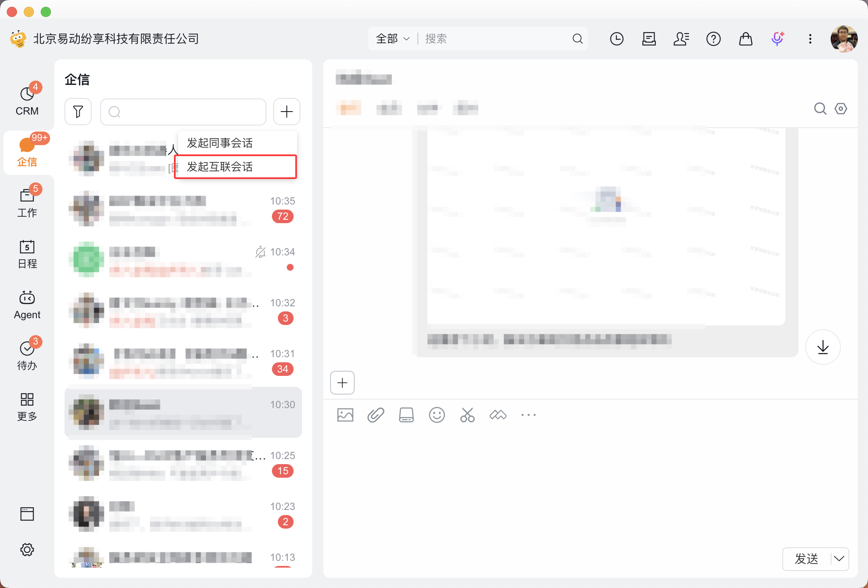
Task: Click the purple microphone AI icon
Action: (778, 39)
